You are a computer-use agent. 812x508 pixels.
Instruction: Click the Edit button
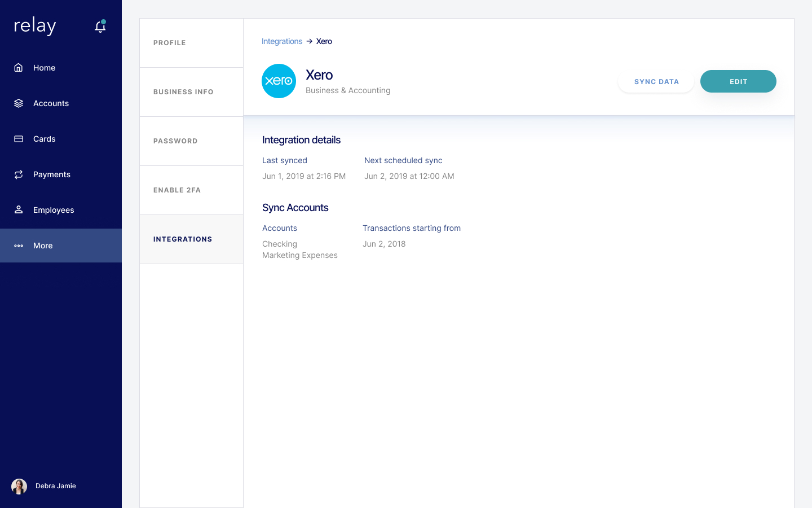click(738, 81)
